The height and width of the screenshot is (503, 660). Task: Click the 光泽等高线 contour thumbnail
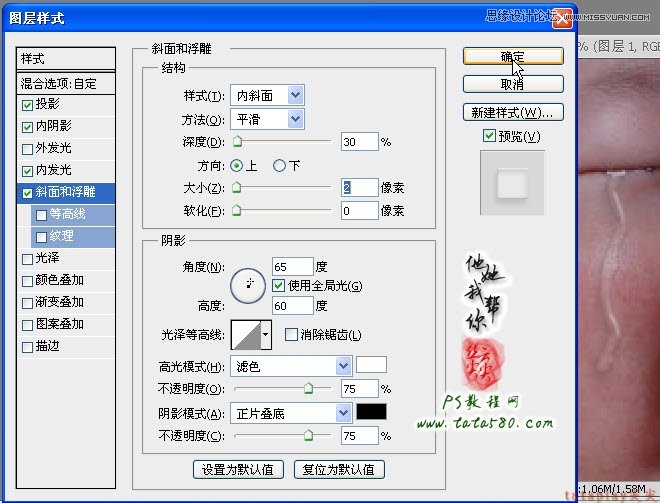[246, 335]
